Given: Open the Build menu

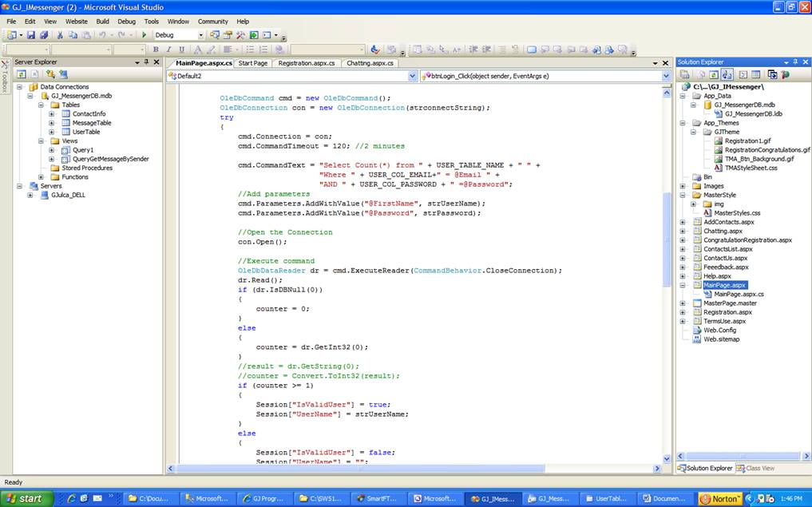Looking at the screenshot, I should pyautogui.click(x=102, y=22).
